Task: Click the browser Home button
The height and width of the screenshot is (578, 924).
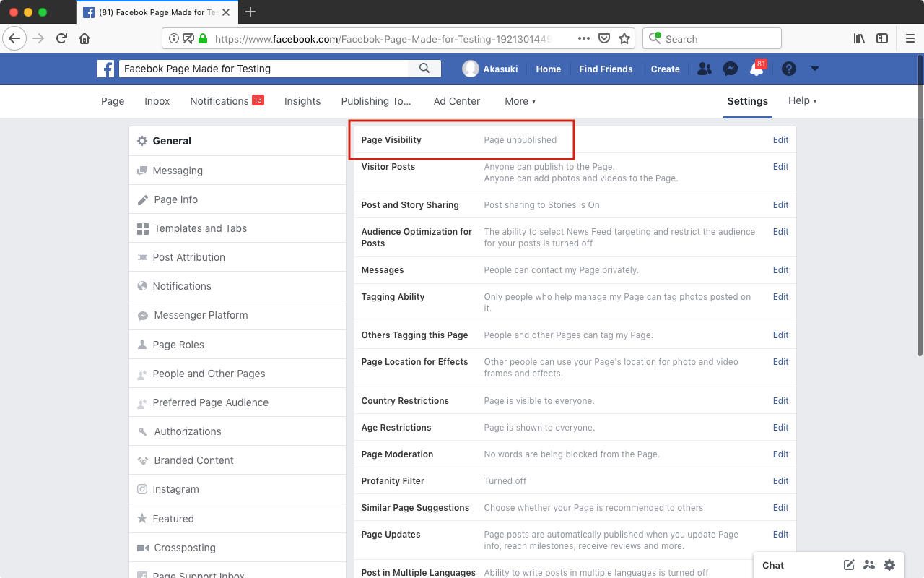Action: point(84,38)
